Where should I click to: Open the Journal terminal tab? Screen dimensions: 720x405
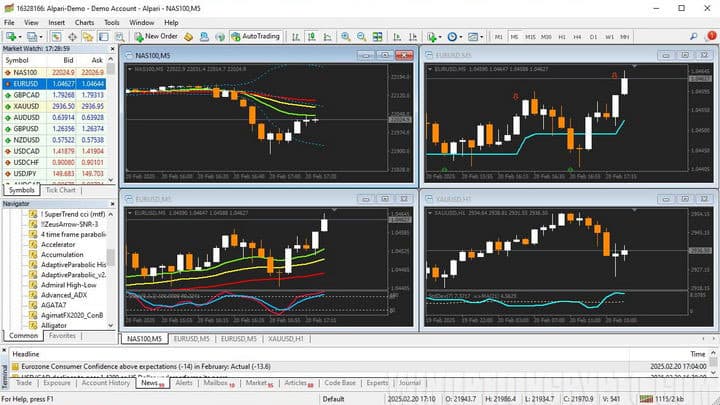(410, 383)
